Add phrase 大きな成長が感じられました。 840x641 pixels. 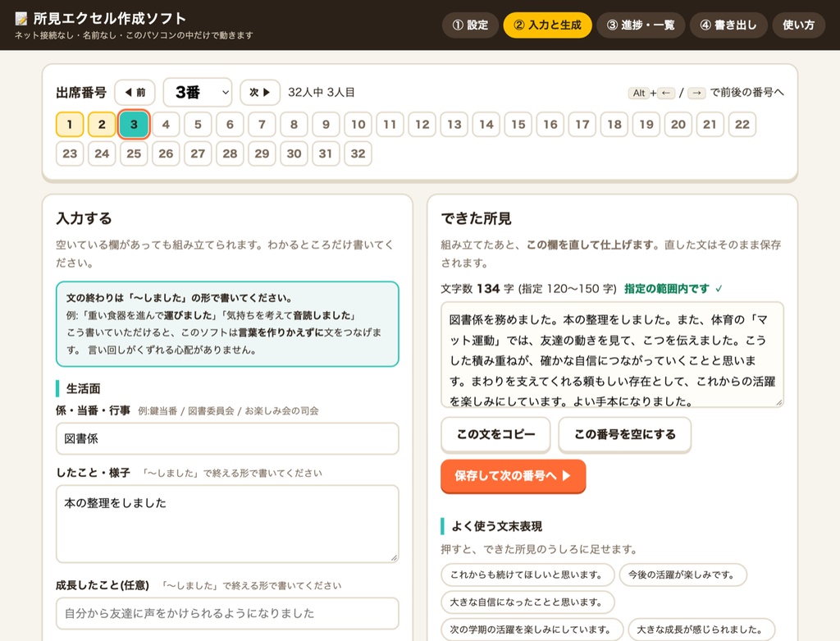pos(702,630)
